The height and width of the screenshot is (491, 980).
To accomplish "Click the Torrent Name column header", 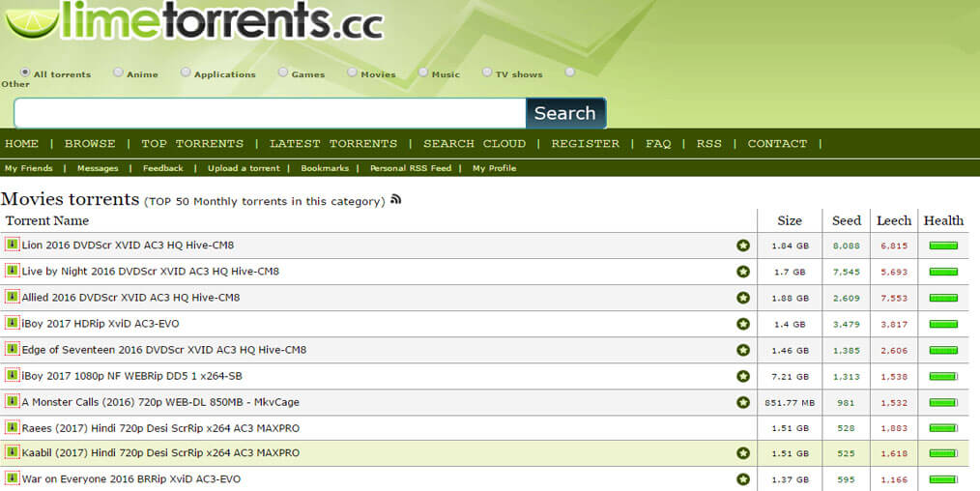I will (47, 220).
